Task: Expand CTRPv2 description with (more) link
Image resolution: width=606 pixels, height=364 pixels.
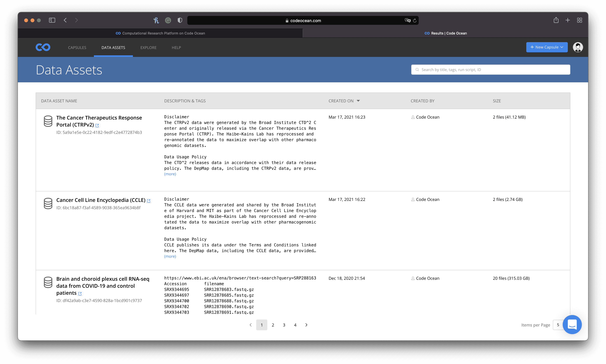Action: coord(170,174)
